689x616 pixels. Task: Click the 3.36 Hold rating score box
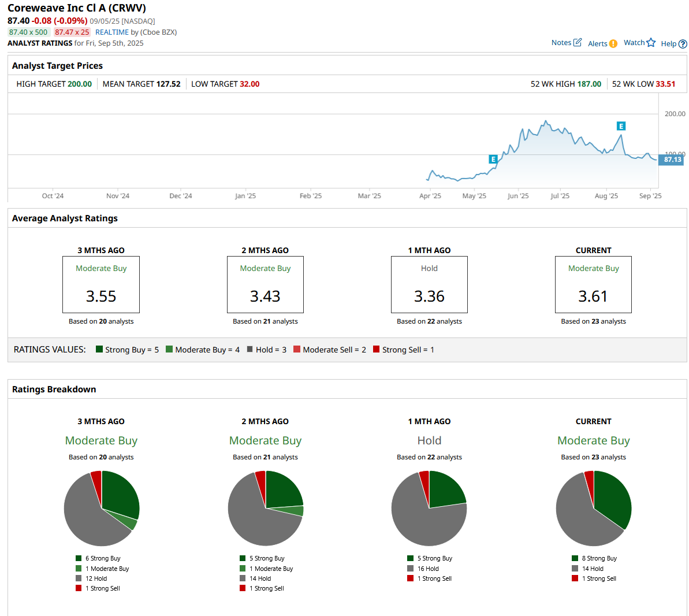coord(429,284)
